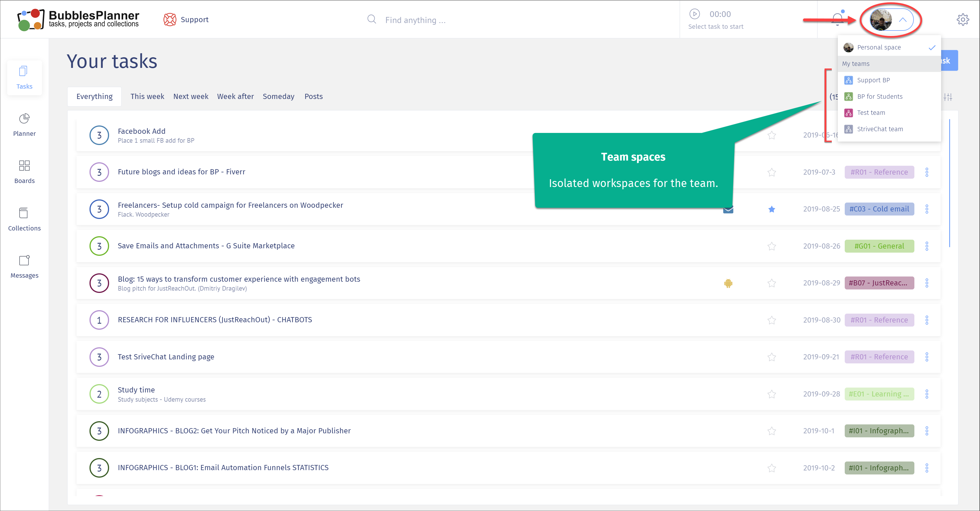This screenshot has width=980, height=511.
Task: Click the #G01 - General tag
Action: pos(879,246)
